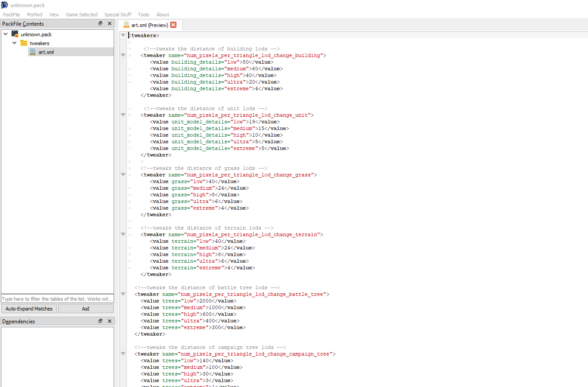Click the battle tree lods comment

point(207,287)
